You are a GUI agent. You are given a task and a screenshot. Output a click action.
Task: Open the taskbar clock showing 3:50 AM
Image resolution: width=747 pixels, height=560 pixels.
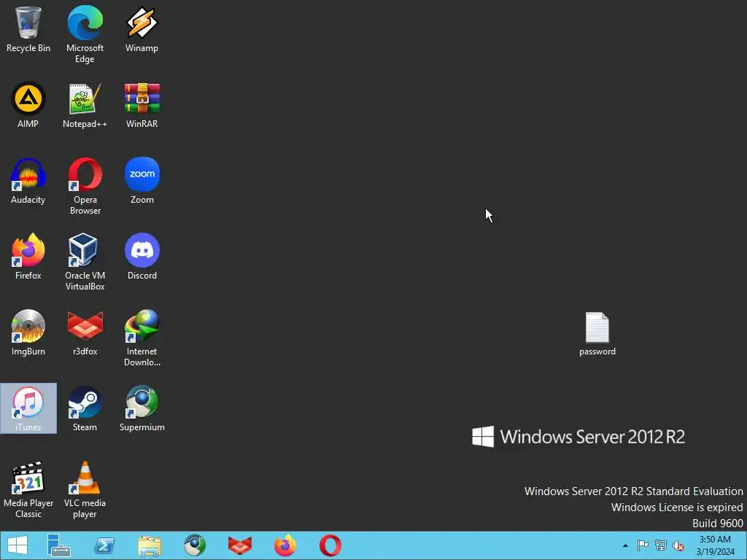pos(715,545)
